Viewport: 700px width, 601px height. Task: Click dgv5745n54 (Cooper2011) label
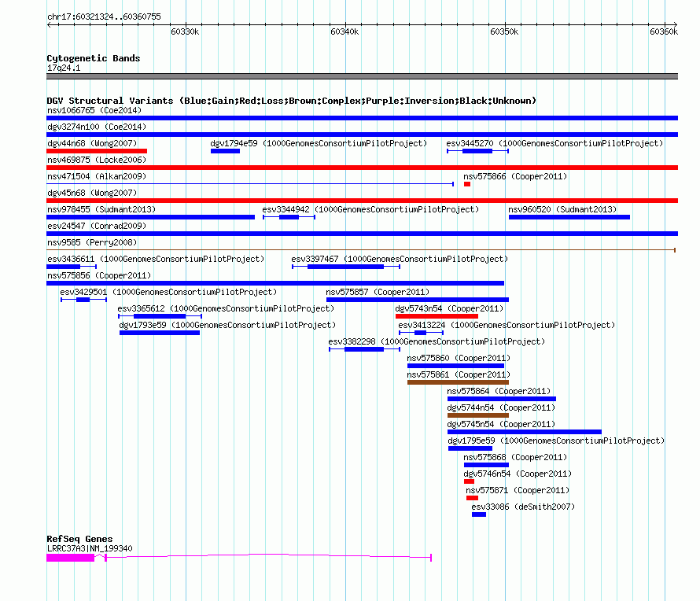pos(501,424)
